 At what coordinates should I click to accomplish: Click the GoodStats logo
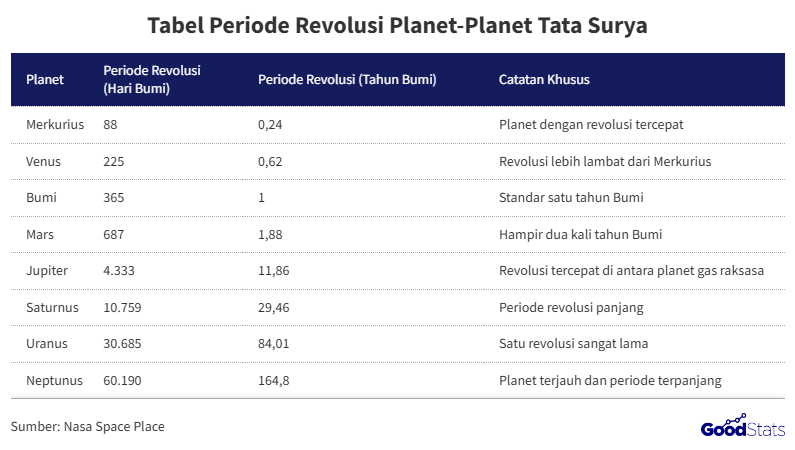point(742,427)
